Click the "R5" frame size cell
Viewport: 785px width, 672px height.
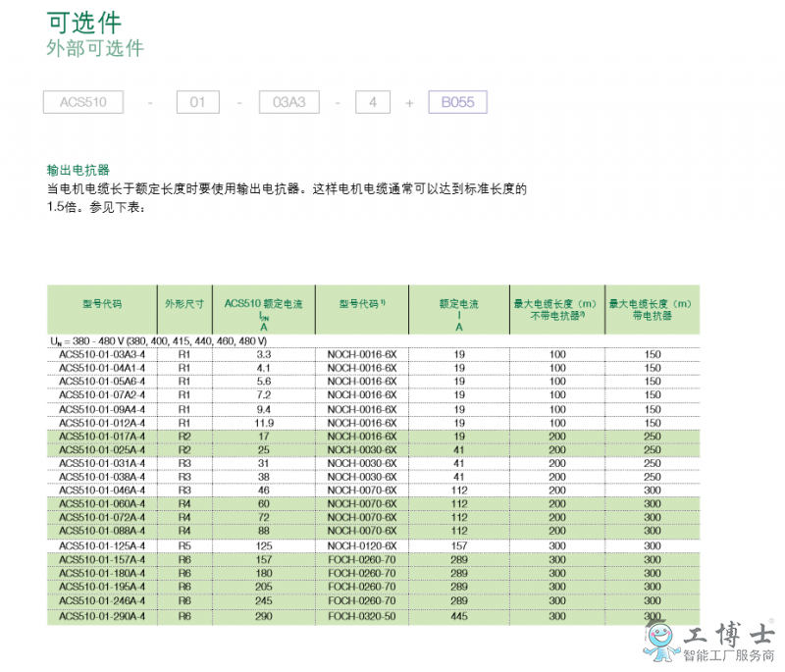tap(184, 545)
